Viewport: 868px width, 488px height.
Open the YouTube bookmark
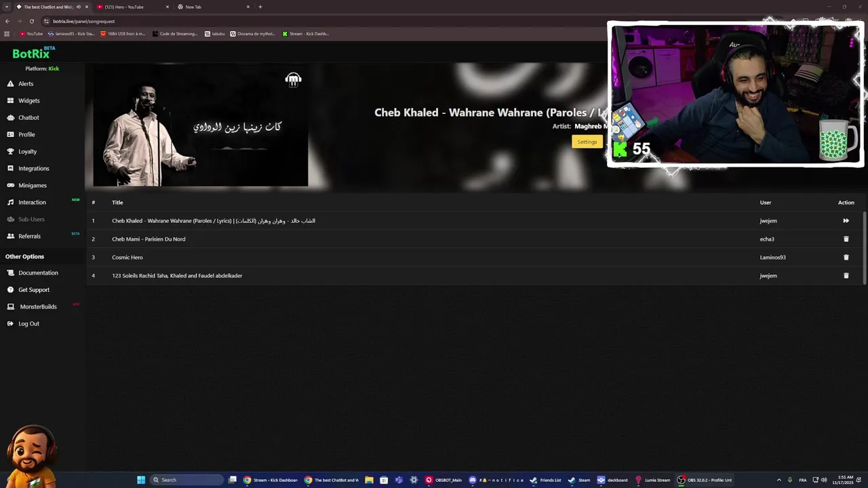(31, 33)
